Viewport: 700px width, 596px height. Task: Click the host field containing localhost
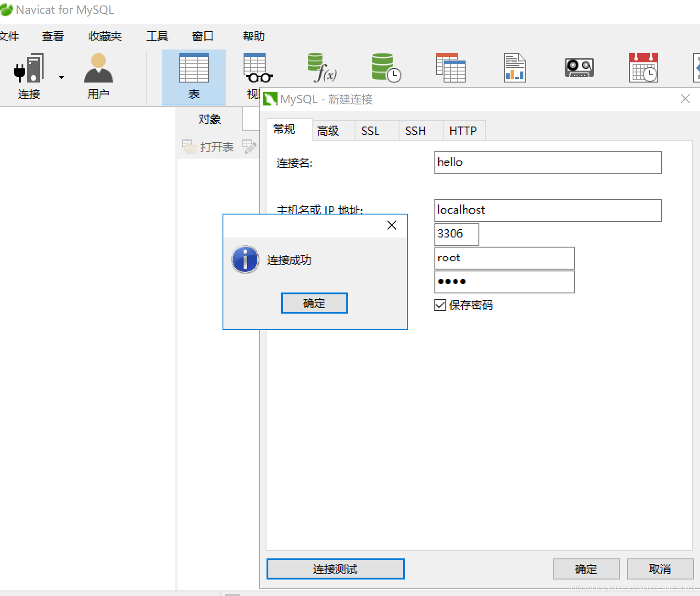[x=548, y=210]
